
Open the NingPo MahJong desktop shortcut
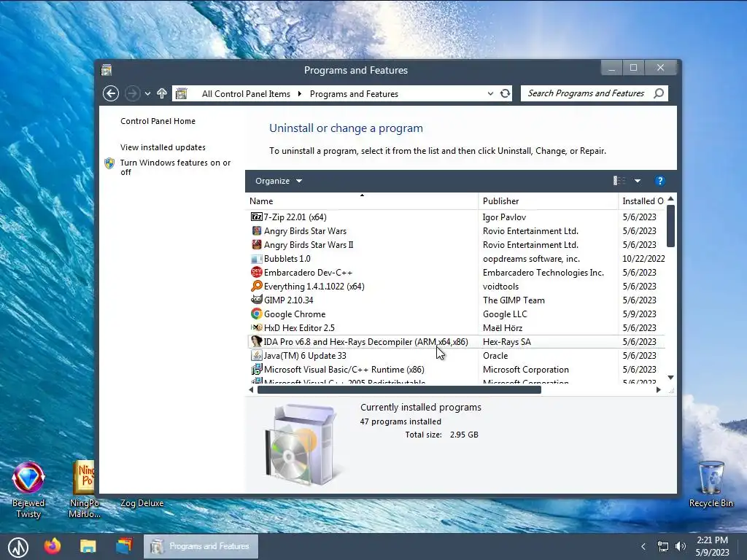[x=85, y=490]
